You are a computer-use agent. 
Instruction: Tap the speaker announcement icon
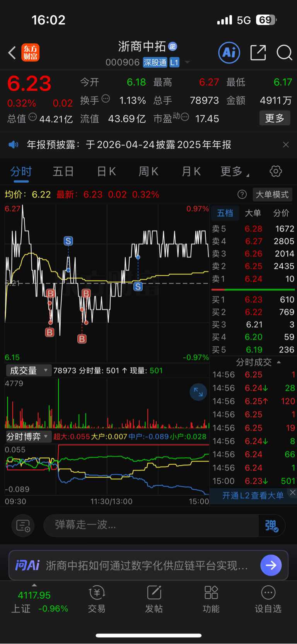[13, 145]
